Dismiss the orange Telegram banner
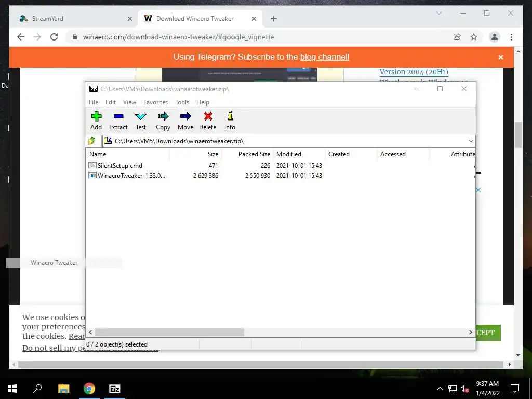 (501, 57)
